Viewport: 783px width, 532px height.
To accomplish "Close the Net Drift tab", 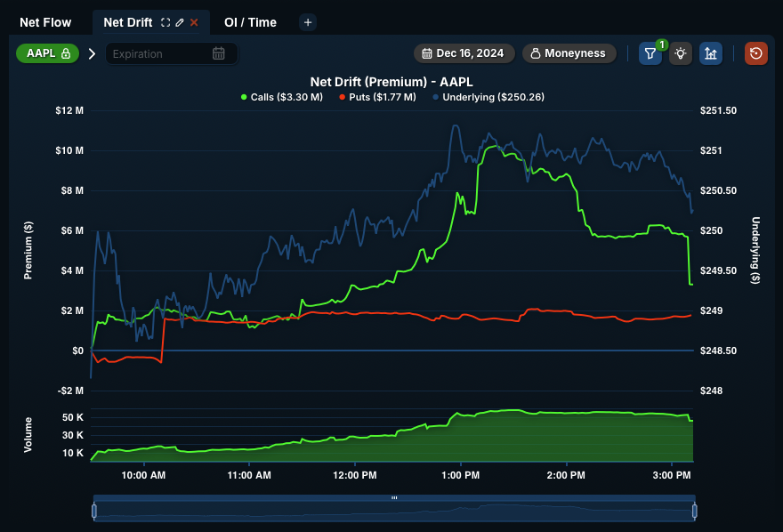I will tap(194, 22).
